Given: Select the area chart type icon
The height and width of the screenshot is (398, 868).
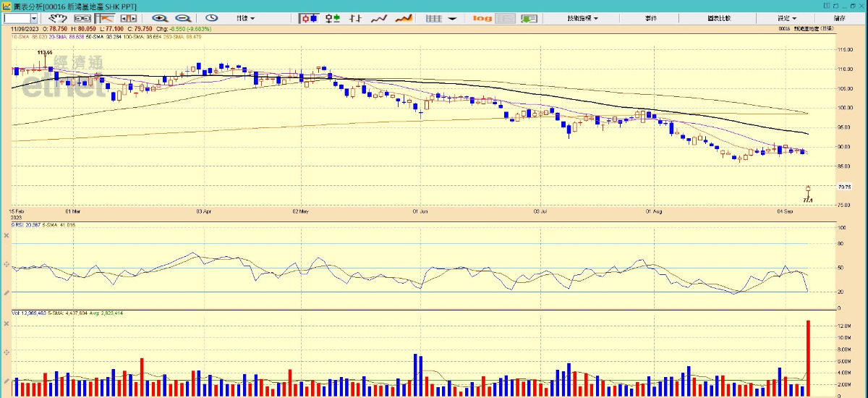Looking at the screenshot, I should point(403,18).
